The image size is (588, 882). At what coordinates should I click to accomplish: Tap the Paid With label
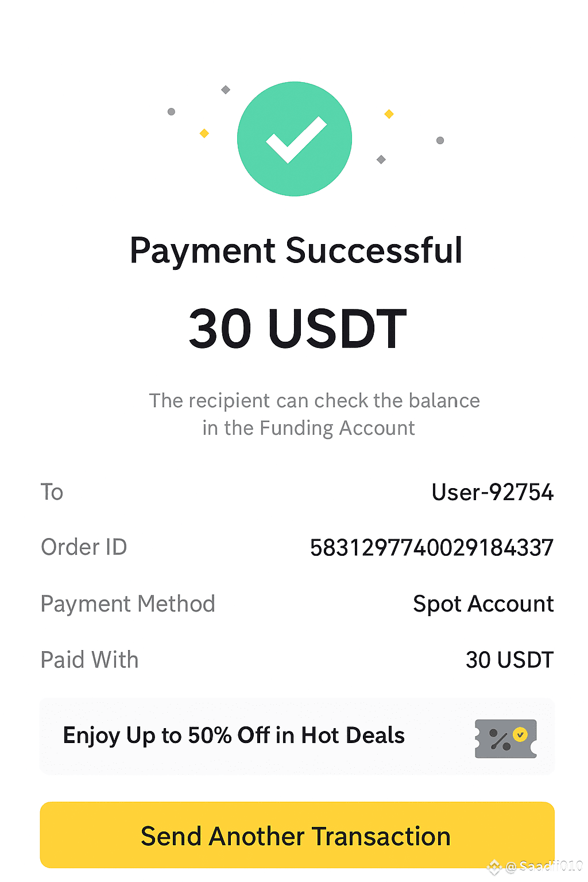(x=90, y=660)
